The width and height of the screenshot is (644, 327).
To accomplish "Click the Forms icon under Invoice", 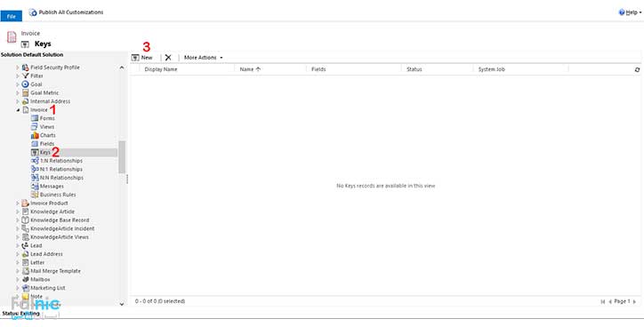I will click(x=35, y=118).
